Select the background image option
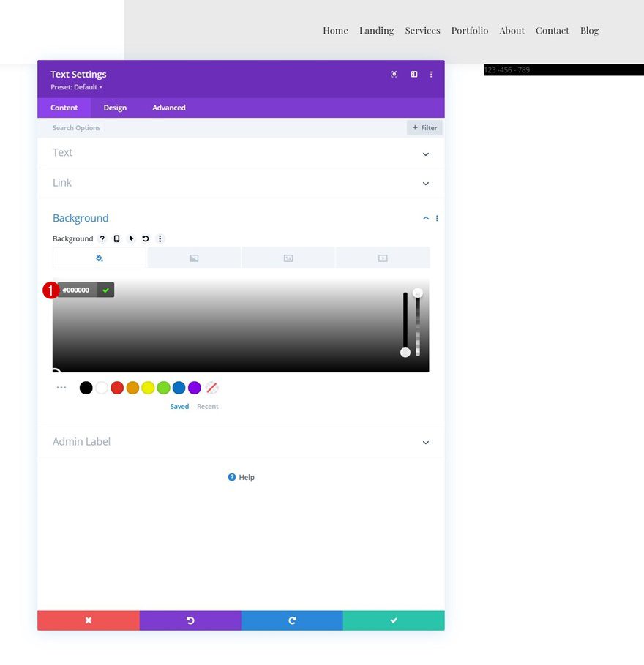The image size is (644, 665). [288, 258]
